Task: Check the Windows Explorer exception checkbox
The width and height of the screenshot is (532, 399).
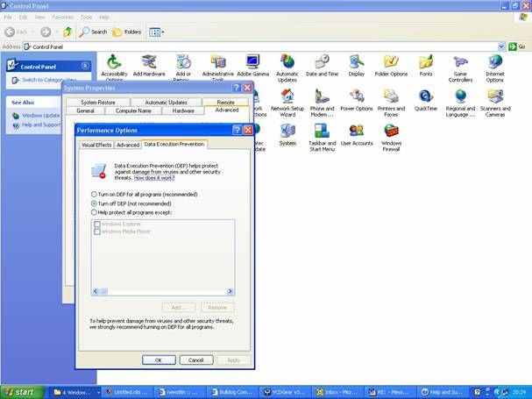Action: pos(97,224)
